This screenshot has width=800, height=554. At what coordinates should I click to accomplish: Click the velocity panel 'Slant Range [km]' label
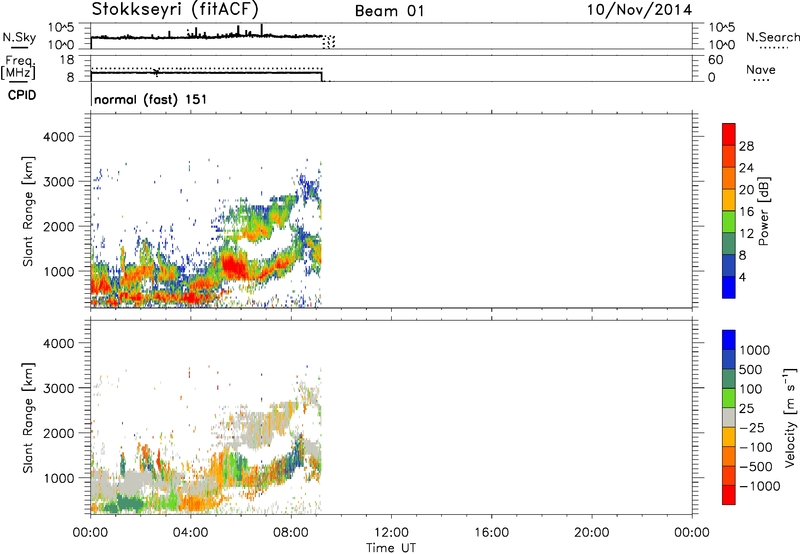click(28, 418)
